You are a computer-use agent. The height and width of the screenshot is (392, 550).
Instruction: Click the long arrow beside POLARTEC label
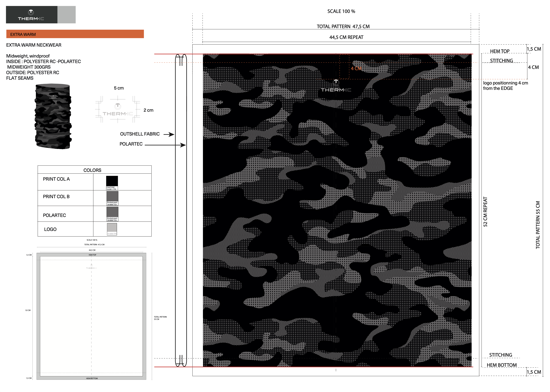point(165,145)
